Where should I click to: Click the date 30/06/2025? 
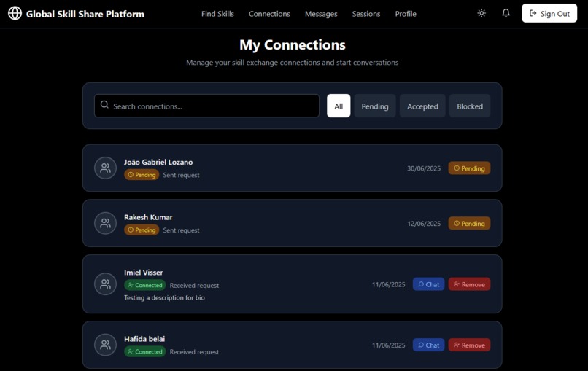(x=424, y=168)
